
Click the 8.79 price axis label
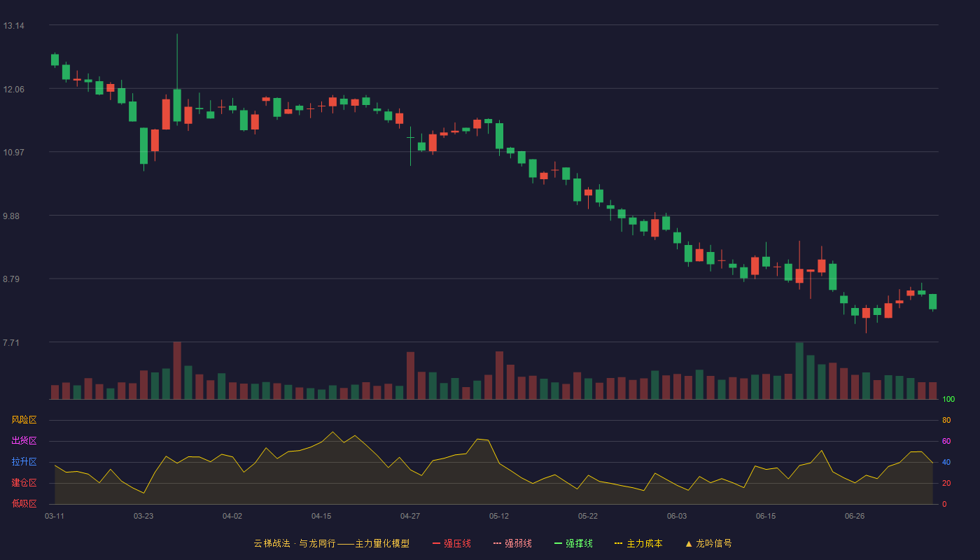click(11, 279)
